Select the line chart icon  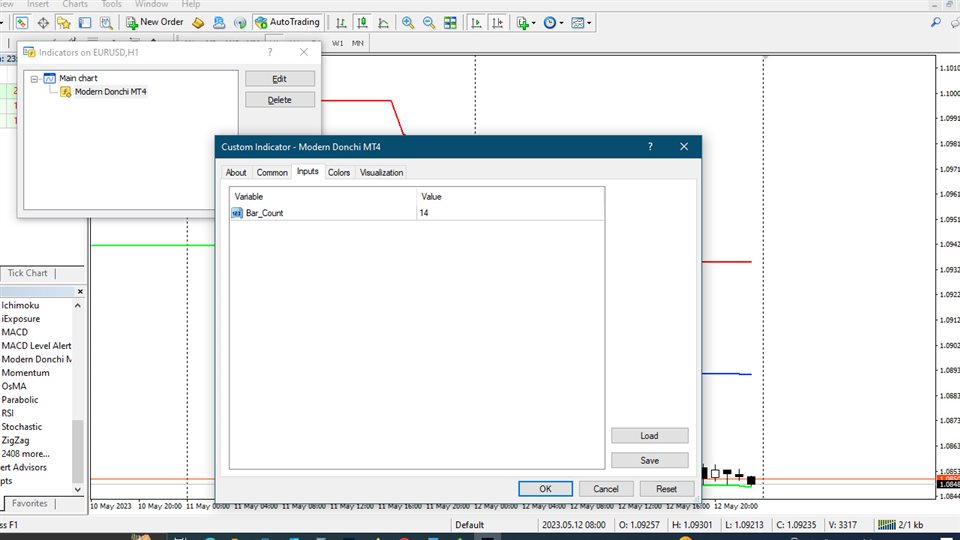coord(384,22)
